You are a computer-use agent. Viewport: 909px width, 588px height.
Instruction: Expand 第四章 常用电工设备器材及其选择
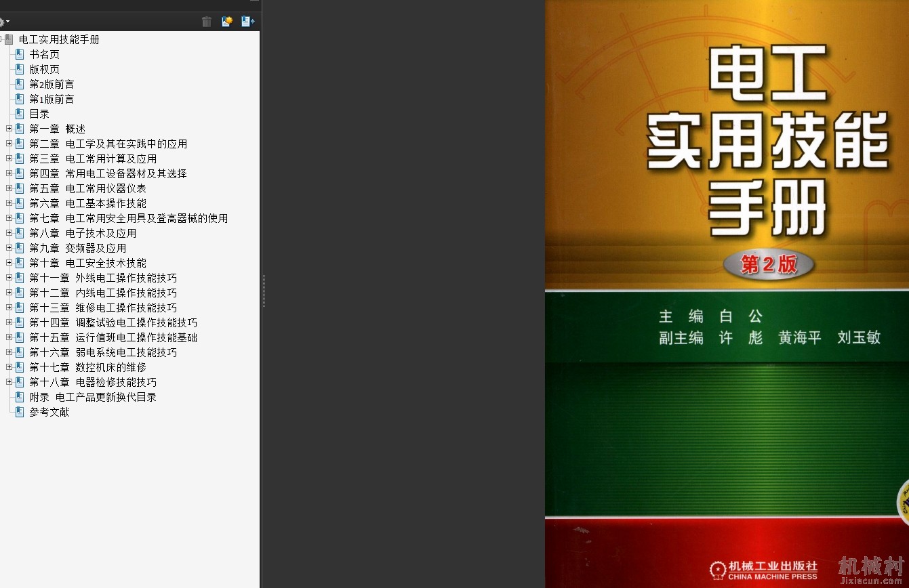(x=9, y=173)
